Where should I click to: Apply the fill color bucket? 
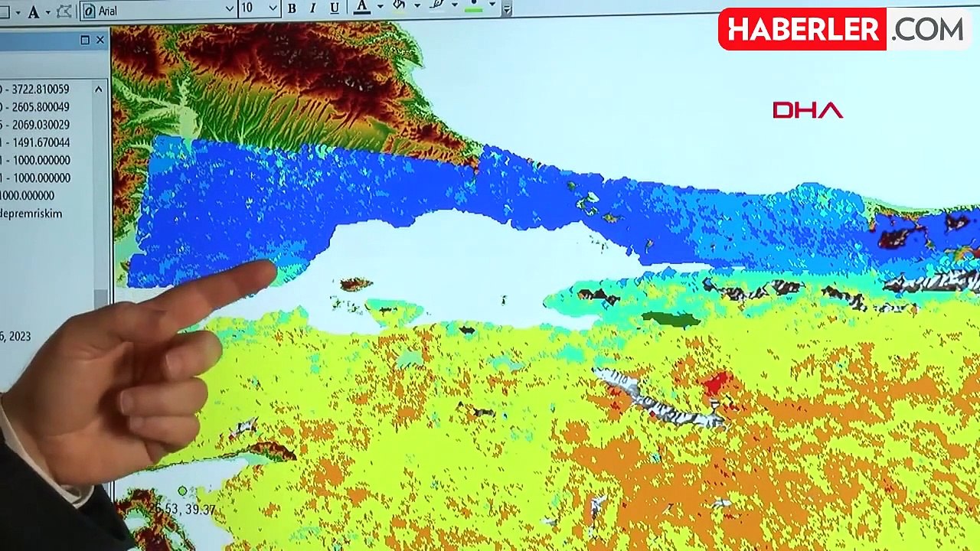click(x=399, y=8)
